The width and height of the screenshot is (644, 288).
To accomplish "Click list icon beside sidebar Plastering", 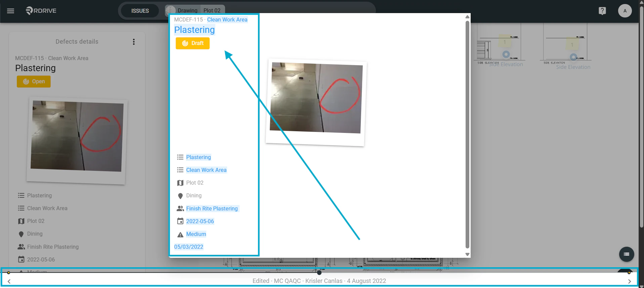I will point(21,195).
